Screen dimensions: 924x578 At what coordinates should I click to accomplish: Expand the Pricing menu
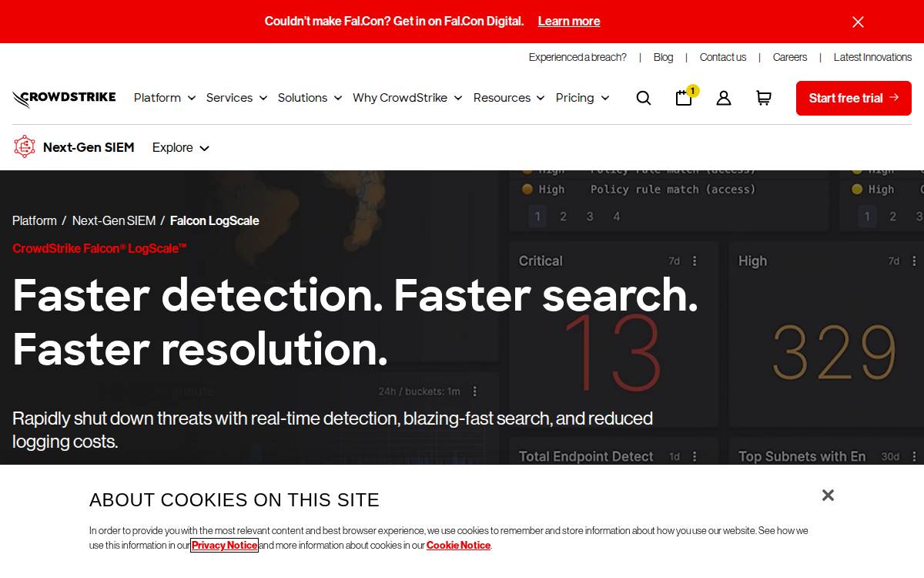[582, 98]
